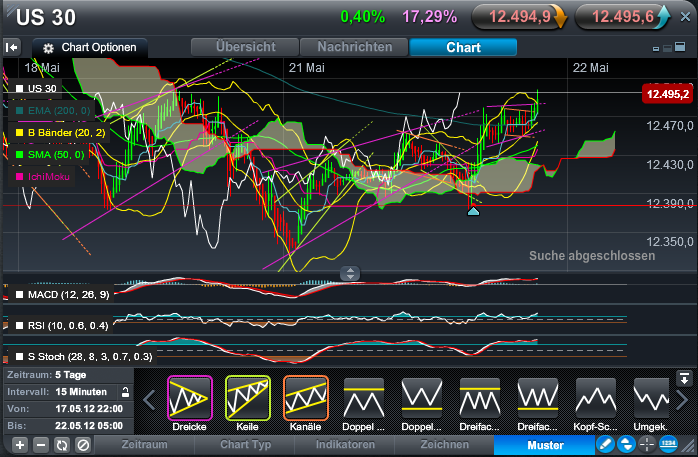
Task: Refresh the chart with circular arrows icon
Action: (62, 445)
